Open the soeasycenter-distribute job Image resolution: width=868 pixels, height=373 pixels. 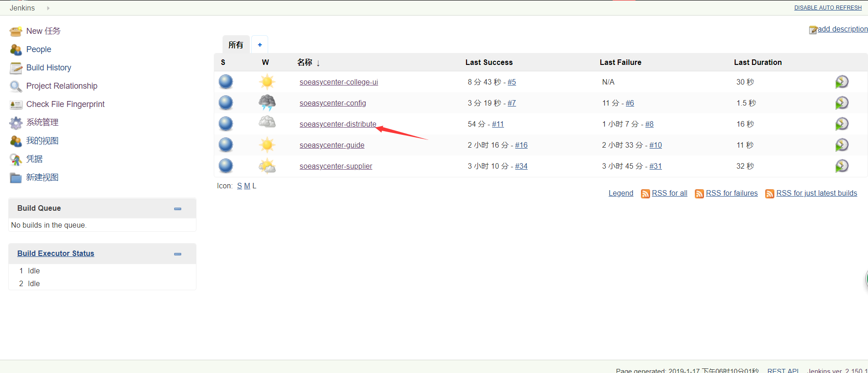click(338, 124)
